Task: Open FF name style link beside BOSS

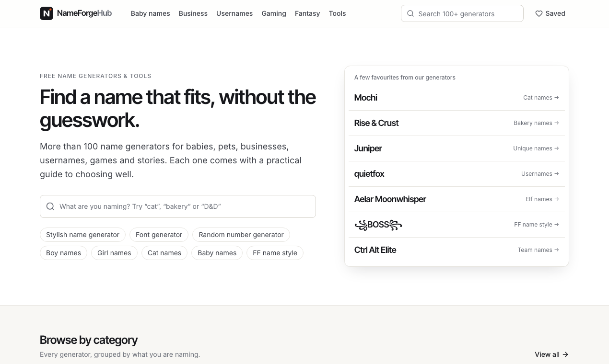Action: pyautogui.click(x=537, y=225)
